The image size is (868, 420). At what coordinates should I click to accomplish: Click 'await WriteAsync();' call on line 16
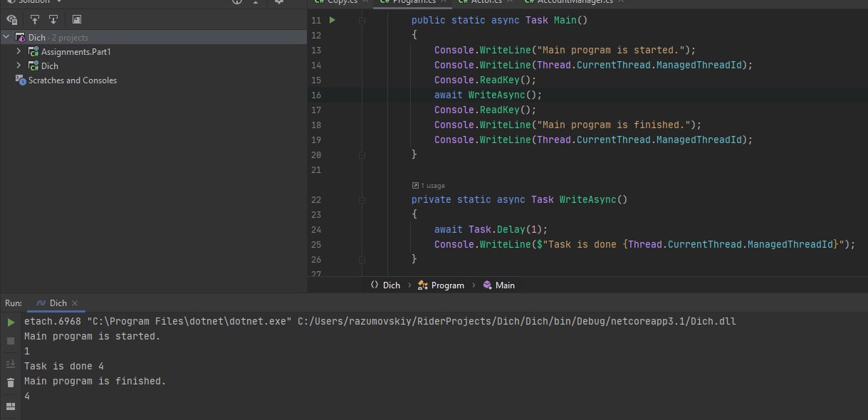coord(488,95)
